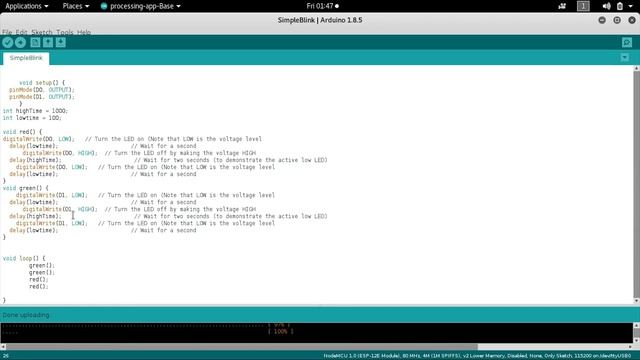The width and height of the screenshot is (640, 360).
Task: Save the sketch with Save icon
Action: 60,42
